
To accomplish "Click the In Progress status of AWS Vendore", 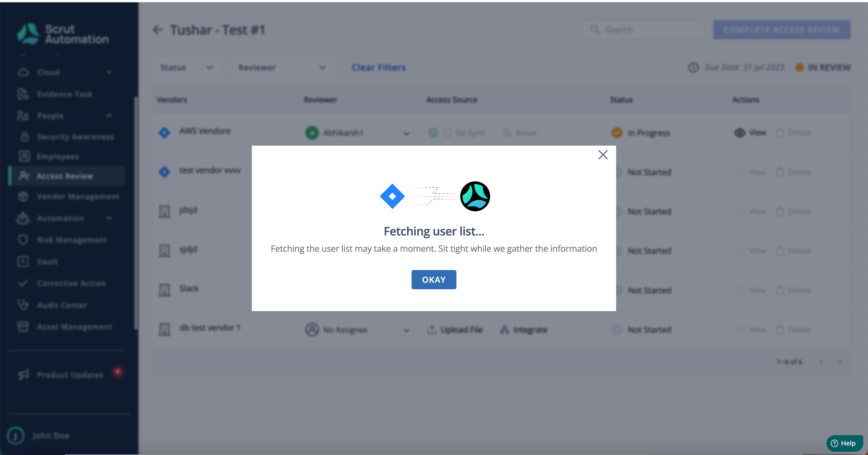I will 641,133.
